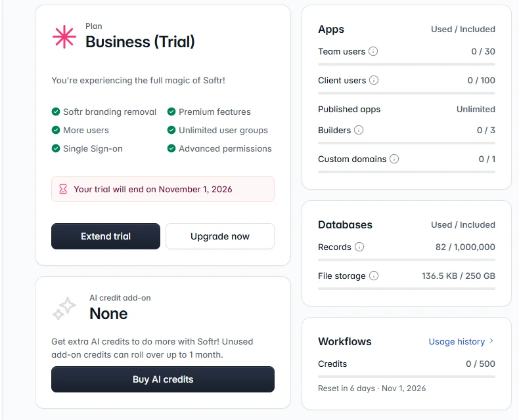Click the pink asterisk plan logo
Screen dimensions: 519x420
point(64,37)
